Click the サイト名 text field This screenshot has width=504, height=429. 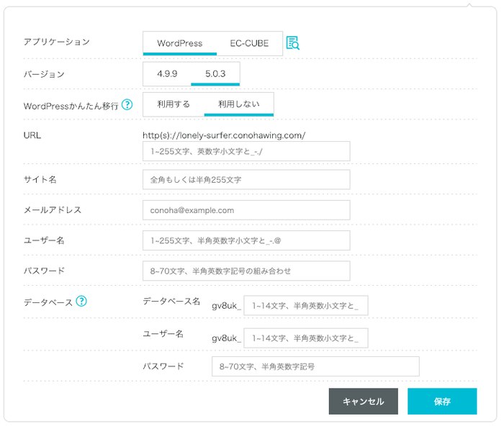246,180
